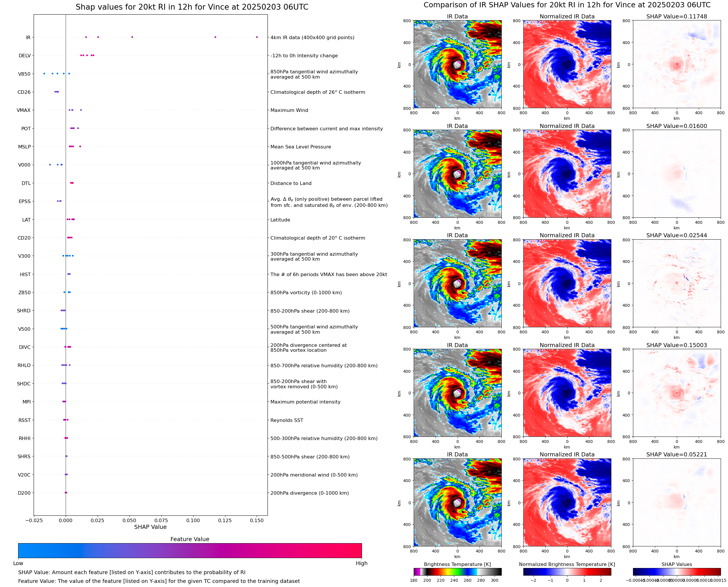The width and height of the screenshot is (728, 587).
Task: Click the first-row IR Data satellite image
Action: coord(457,64)
